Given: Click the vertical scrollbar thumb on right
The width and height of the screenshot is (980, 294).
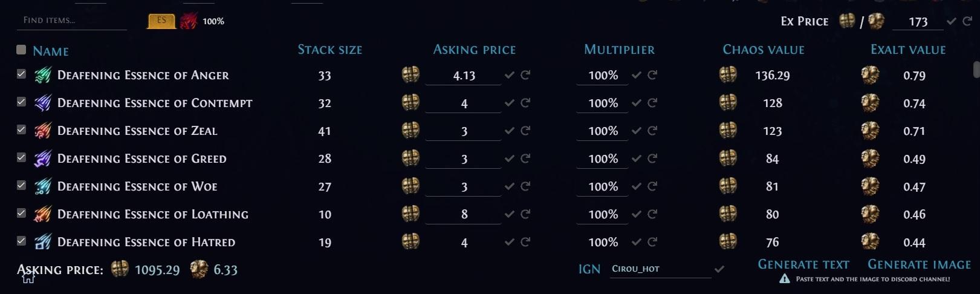Looking at the screenshot, I should pos(976,69).
